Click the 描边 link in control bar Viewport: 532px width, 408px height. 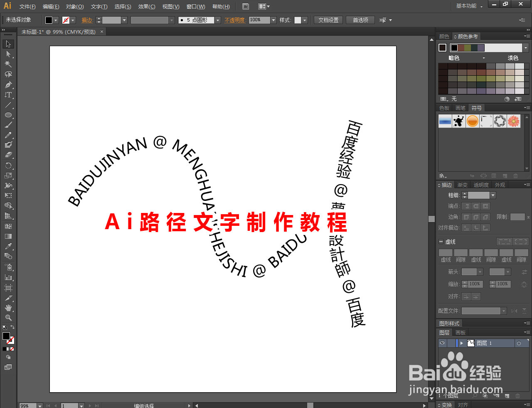point(87,20)
